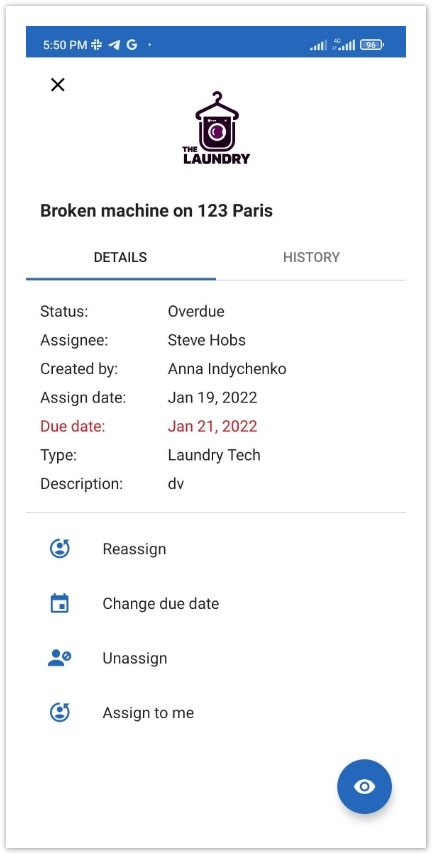Viewport: 432px width, 854px height.
Task: Tap The Laundry logo image
Action: 216,128
